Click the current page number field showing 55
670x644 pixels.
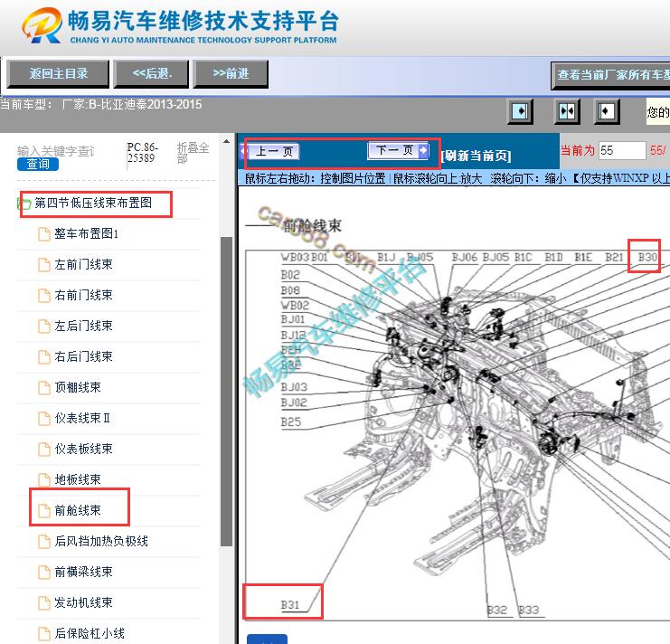pyautogui.click(x=622, y=150)
